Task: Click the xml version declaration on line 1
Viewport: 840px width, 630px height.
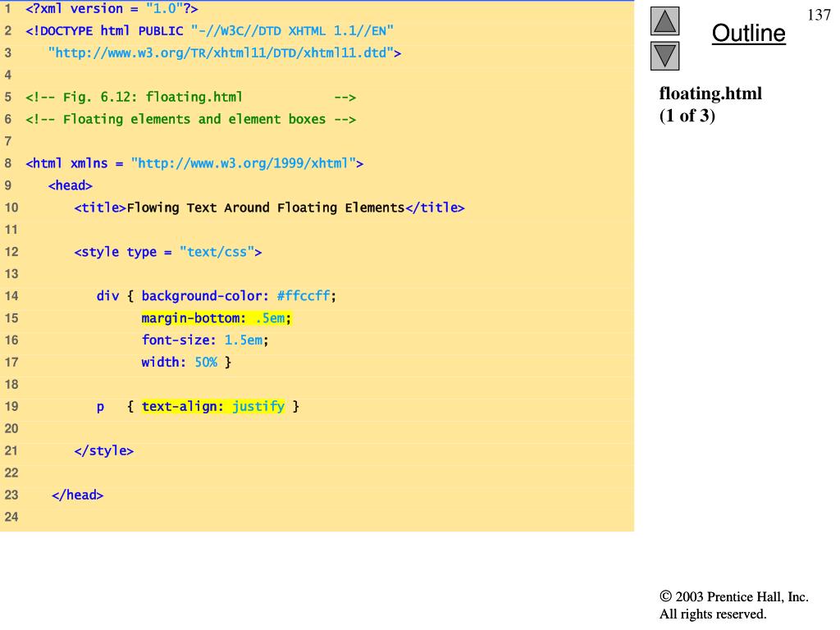Action: pyautogui.click(x=112, y=8)
